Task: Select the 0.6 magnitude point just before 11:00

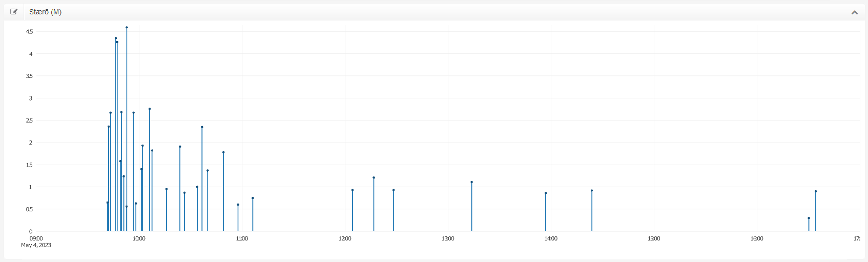Action: pyautogui.click(x=238, y=205)
